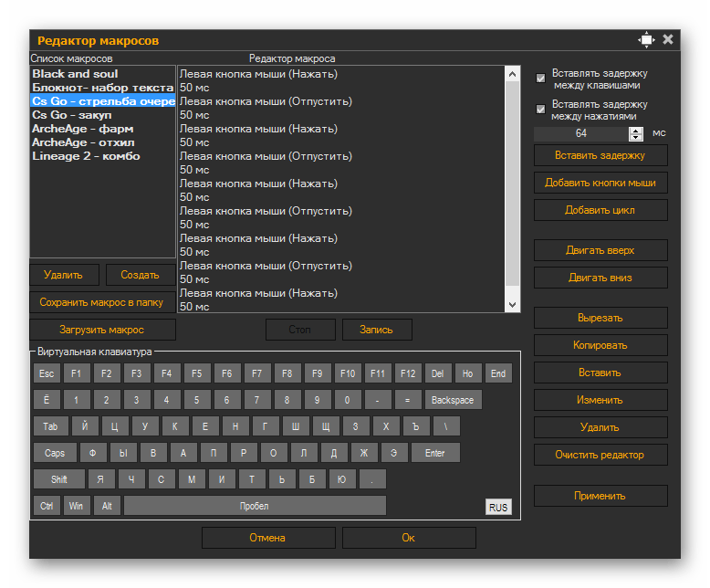Select ArcheAge - фарм macro
The image size is (710, 588).
tap(102, 129)
